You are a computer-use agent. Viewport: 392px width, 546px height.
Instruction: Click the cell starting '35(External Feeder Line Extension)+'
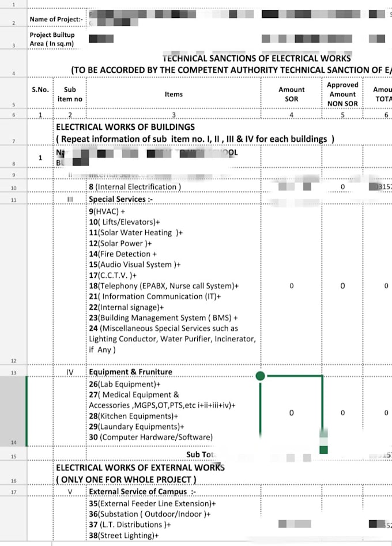(174, 519)
